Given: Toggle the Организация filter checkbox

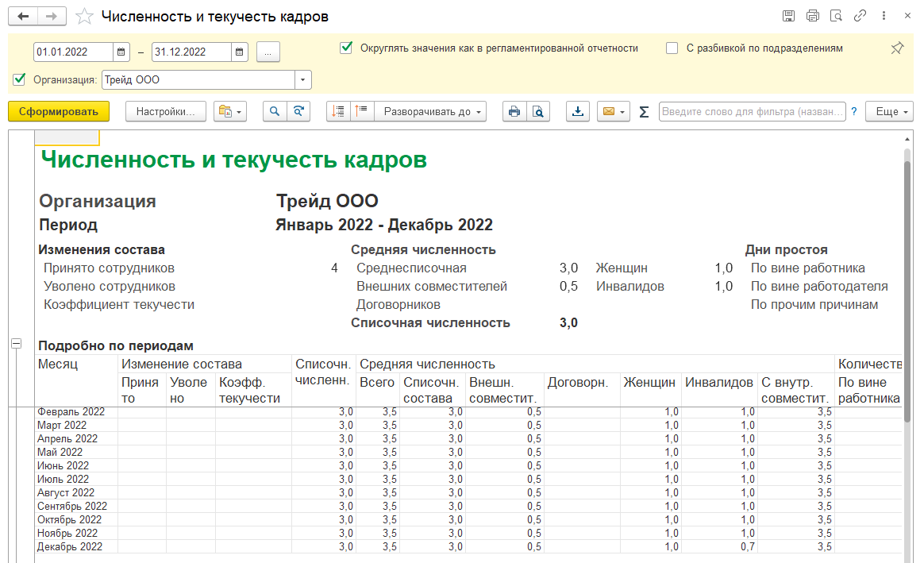Looking at the screenshot, I should pos(20,79).
